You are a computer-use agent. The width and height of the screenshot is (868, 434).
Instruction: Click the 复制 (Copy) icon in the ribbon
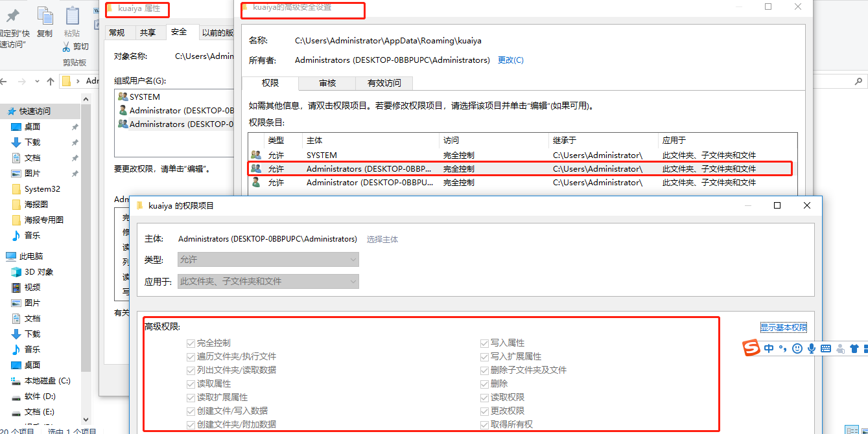[44, 16]
